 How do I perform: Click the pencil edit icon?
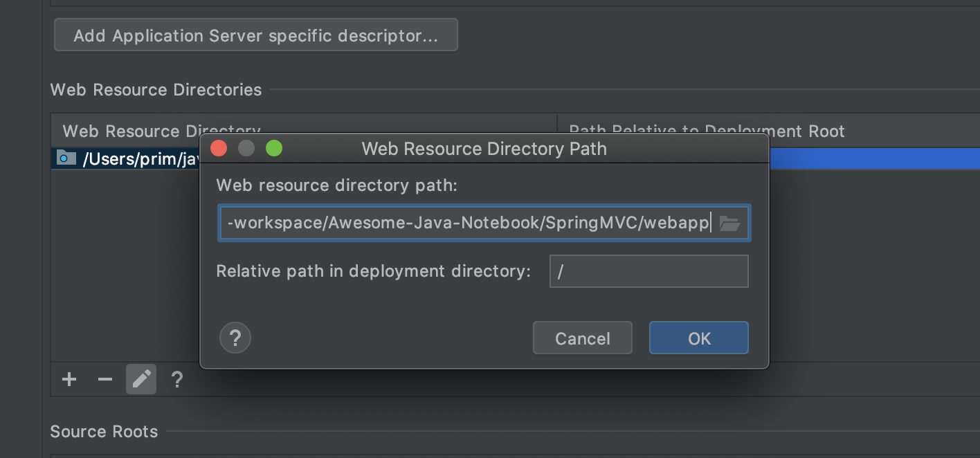point(141,379)
